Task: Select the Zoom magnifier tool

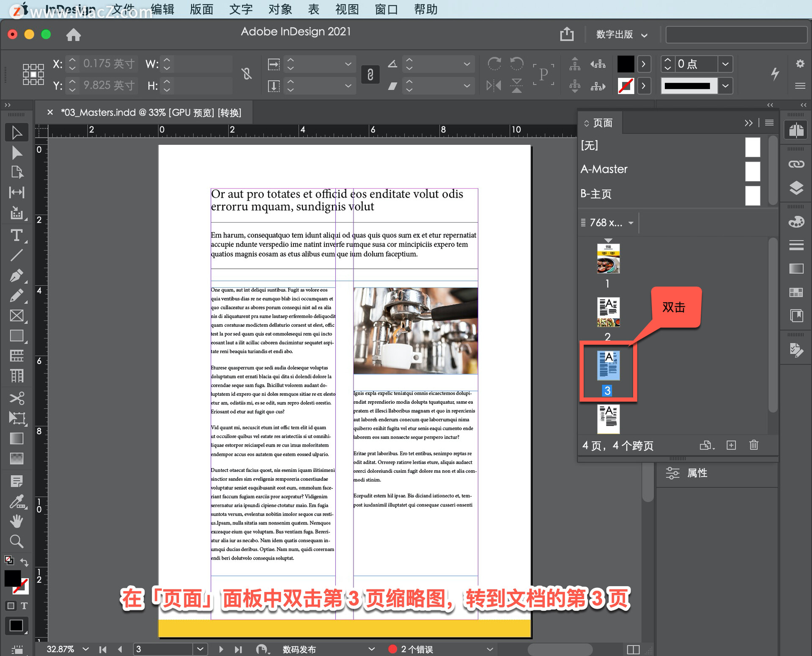Action: point(16,541)
